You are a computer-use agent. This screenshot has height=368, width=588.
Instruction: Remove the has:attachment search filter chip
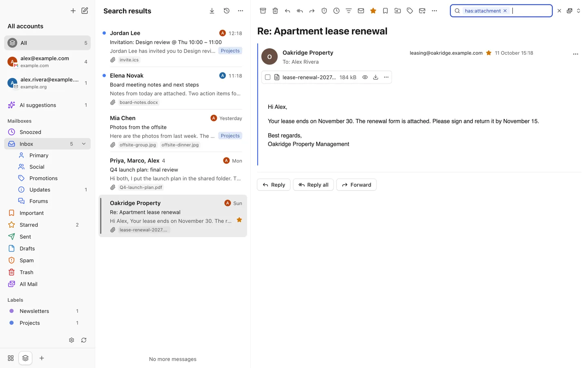pyautogui.click(x=505, y=11)
